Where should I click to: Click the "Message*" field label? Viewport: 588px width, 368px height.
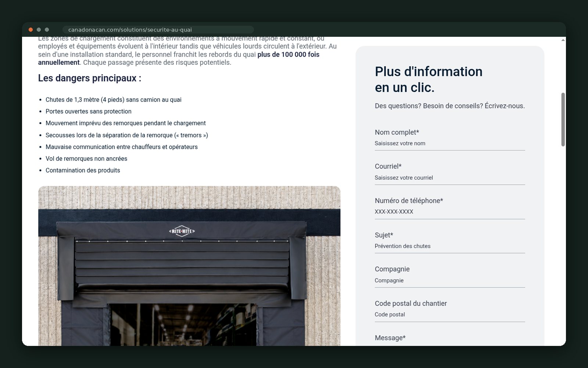[390, 338]
